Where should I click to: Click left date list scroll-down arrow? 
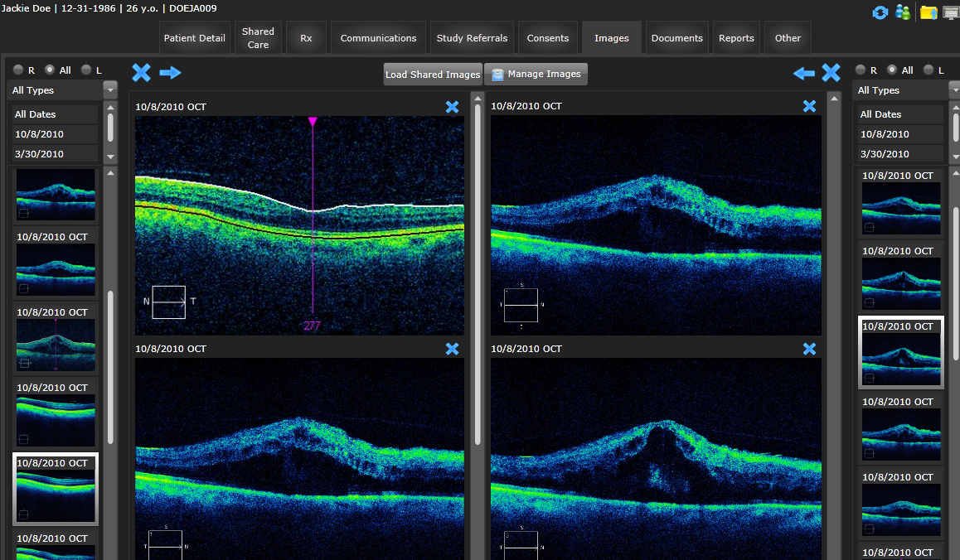111,157
